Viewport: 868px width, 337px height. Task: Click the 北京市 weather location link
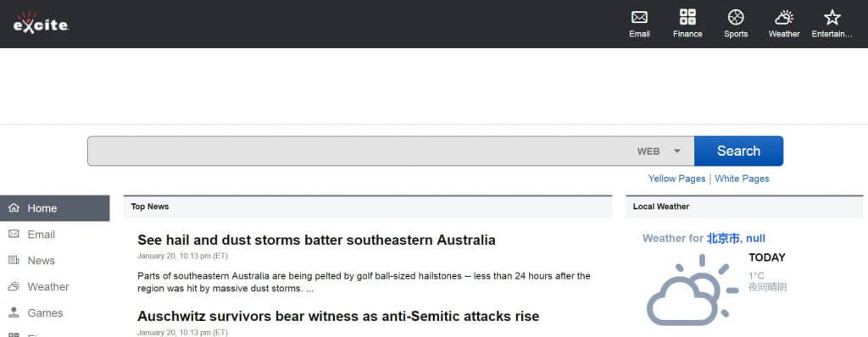pos(736,239)
